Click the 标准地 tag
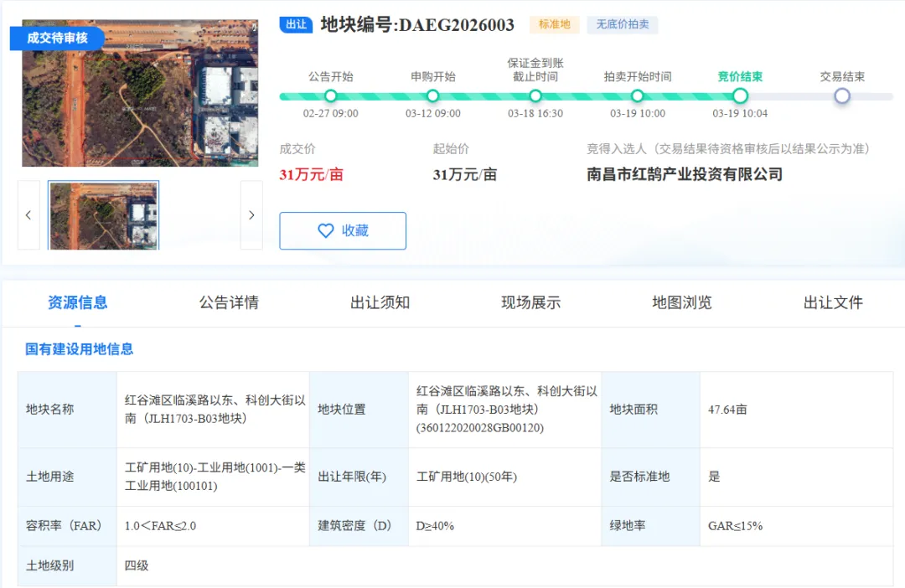The width and height of the screenshot is (905, 588). point(555,24)
